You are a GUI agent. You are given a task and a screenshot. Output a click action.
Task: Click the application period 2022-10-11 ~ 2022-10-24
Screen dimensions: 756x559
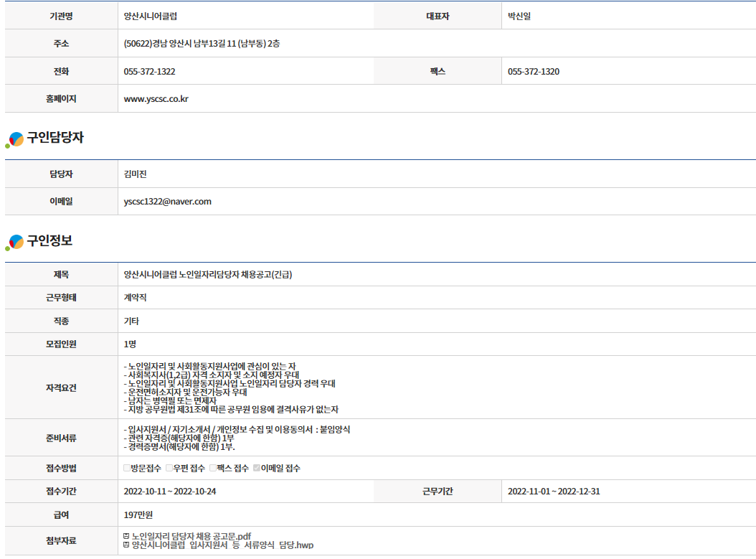click(x=170, y=491)
